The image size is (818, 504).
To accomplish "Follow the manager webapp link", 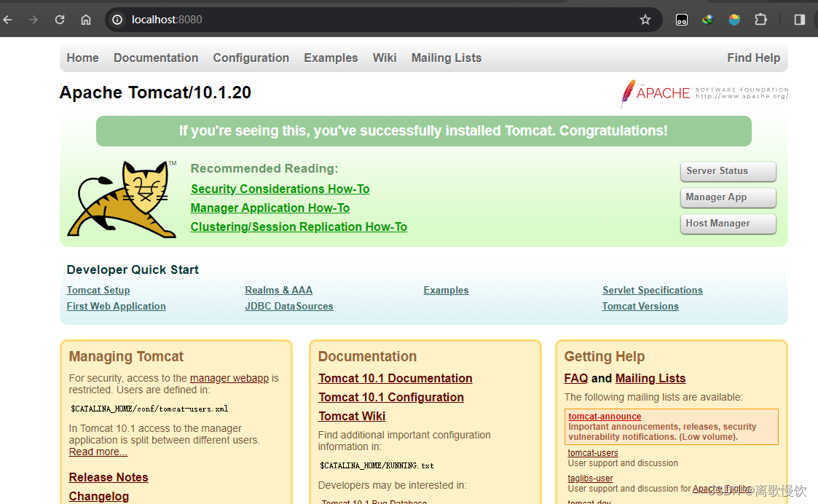I will pos(229,378).
